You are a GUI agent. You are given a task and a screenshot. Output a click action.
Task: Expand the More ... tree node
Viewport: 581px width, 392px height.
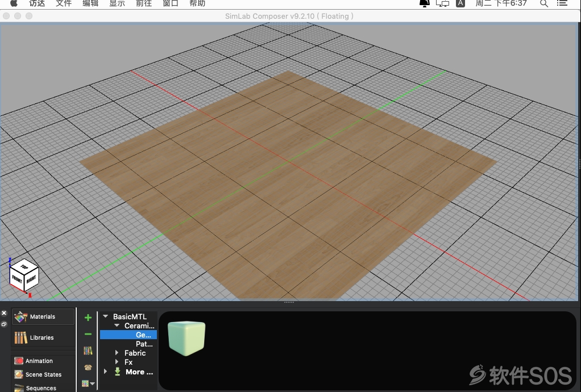[105, 372]
